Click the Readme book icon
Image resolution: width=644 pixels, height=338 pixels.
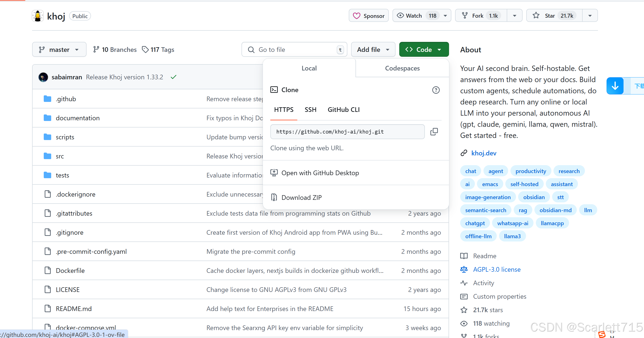pos(464,256)
